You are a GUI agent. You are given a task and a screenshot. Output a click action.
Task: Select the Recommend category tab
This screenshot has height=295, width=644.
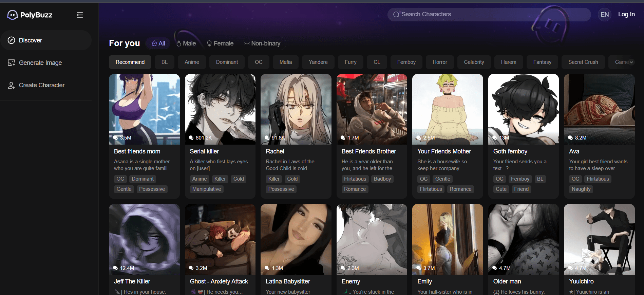click(x=130, y=62)
